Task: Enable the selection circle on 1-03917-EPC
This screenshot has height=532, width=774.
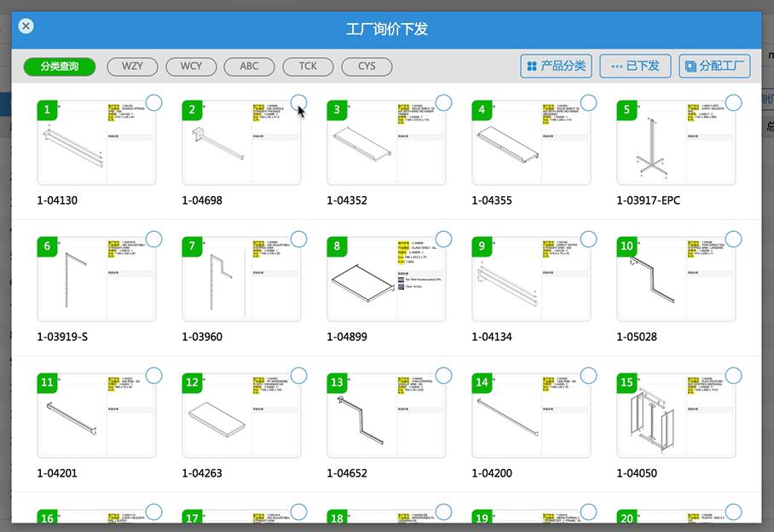Action: (x=731, y=102)
